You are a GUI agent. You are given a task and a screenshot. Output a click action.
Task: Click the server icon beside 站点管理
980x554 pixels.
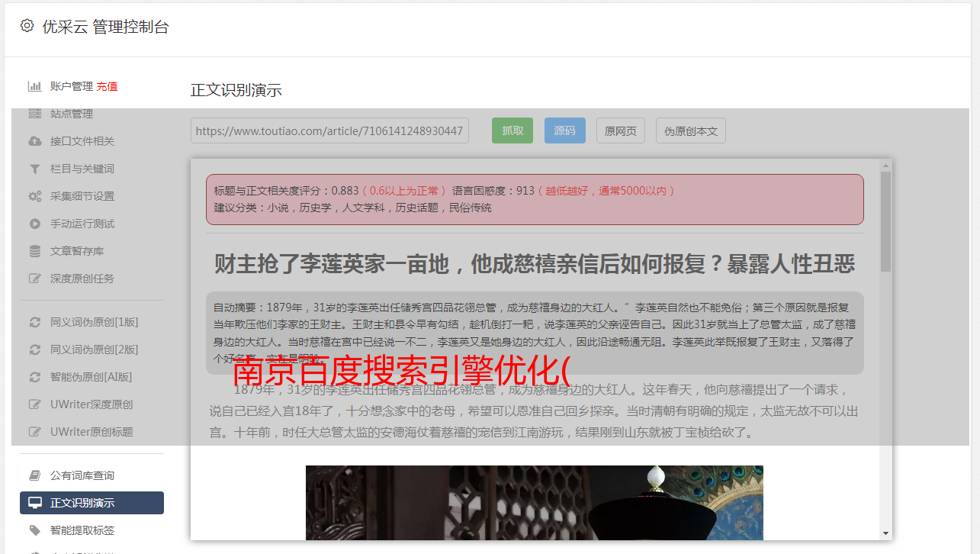(34, 114)
